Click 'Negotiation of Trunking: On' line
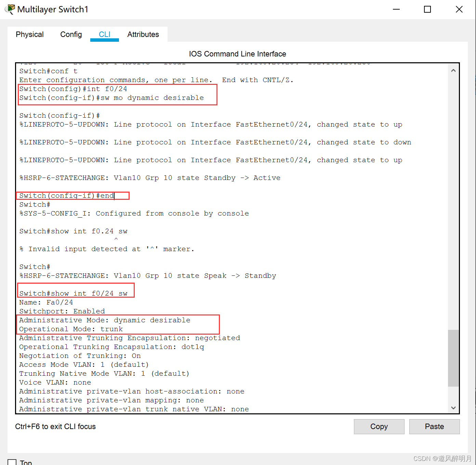The width and height of the screenshot is (476, 465). pyautogui.click(x=80, y=356)
